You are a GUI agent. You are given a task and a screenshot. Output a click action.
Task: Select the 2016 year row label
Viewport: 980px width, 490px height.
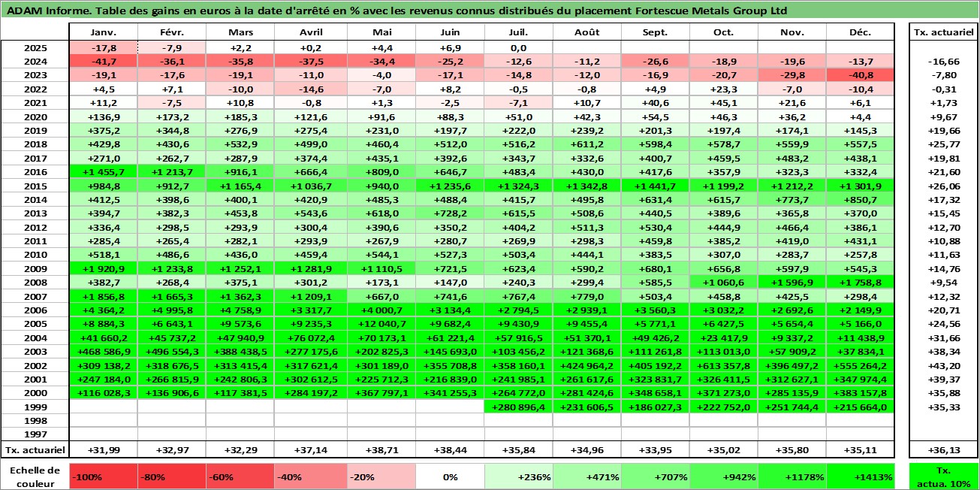click(35, 172)
